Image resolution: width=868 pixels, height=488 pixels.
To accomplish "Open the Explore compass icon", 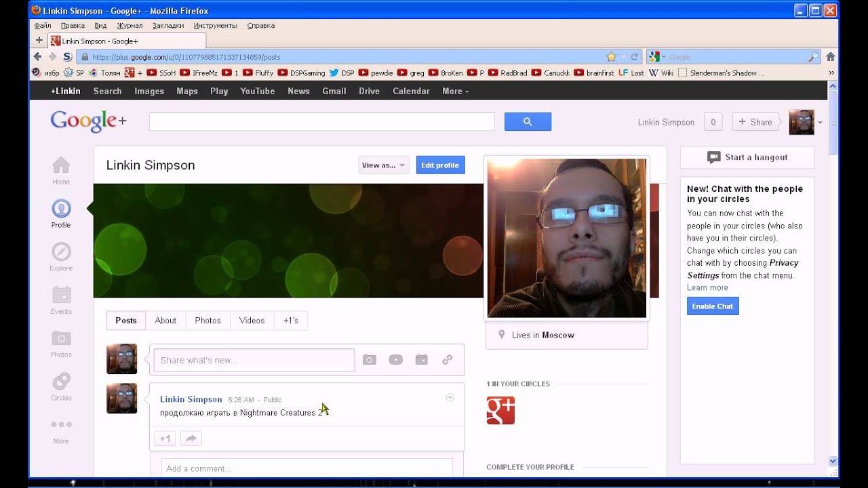I will pyautogui.click(x=61, y=251).
